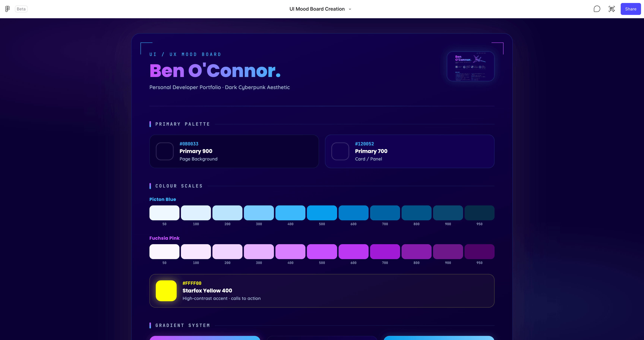This screenshot has width=644, height=340.
Task: Click the High-contrast accent description text
Action: [222, 298]
